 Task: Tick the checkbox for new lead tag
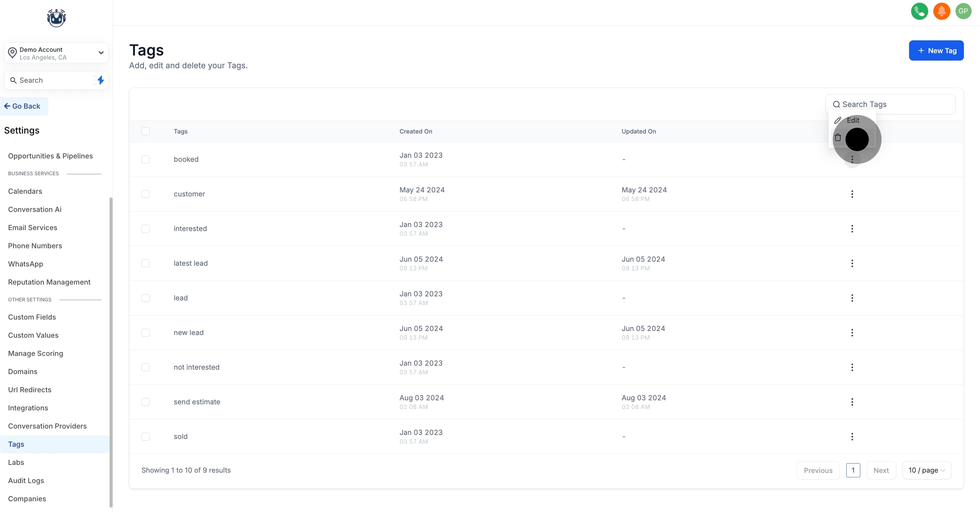145,333
